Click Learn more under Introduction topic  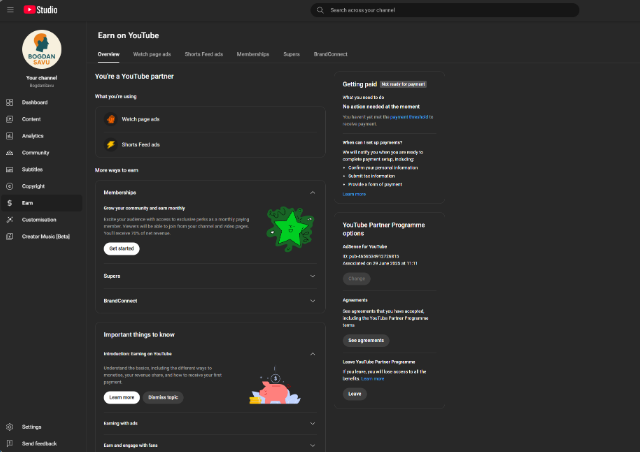coord(122,397)
